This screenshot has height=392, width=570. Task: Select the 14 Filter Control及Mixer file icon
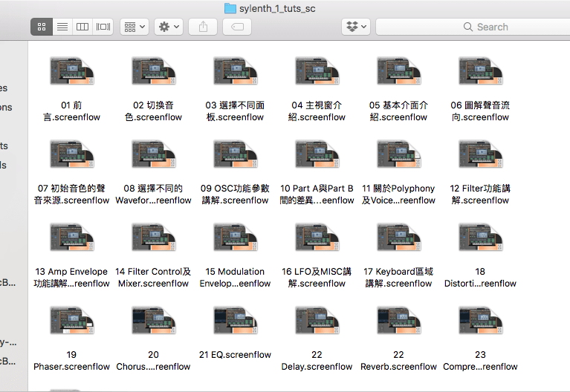coord(153,237)
